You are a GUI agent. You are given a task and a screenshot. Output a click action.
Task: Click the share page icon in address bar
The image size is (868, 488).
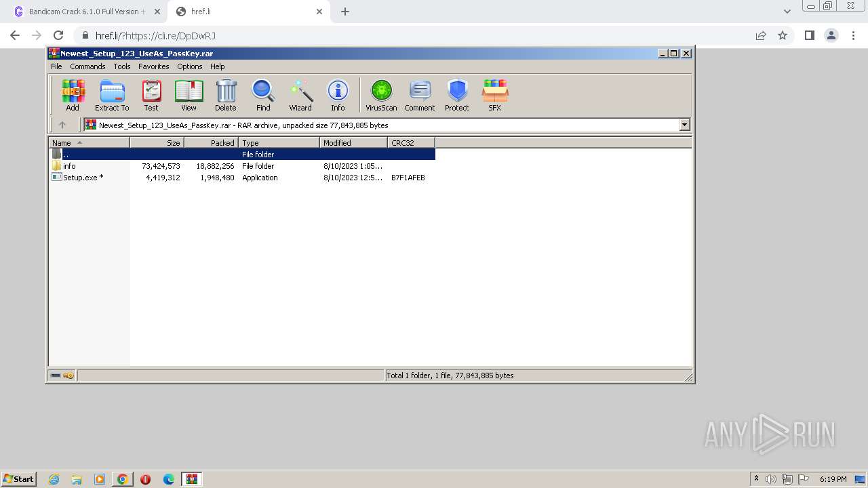tap(761, 35)
